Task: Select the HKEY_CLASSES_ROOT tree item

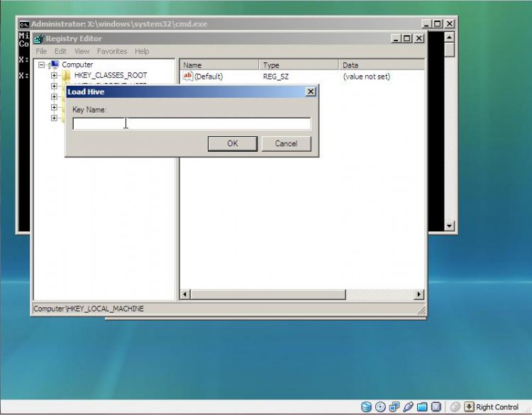Action: 111,75
